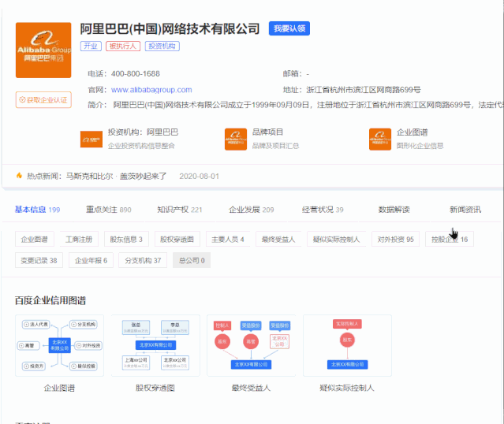The height and width of the screenshot is (424, 504).
Task: Select the 股东信息 3 sub-section button
Action: point(126,240)
